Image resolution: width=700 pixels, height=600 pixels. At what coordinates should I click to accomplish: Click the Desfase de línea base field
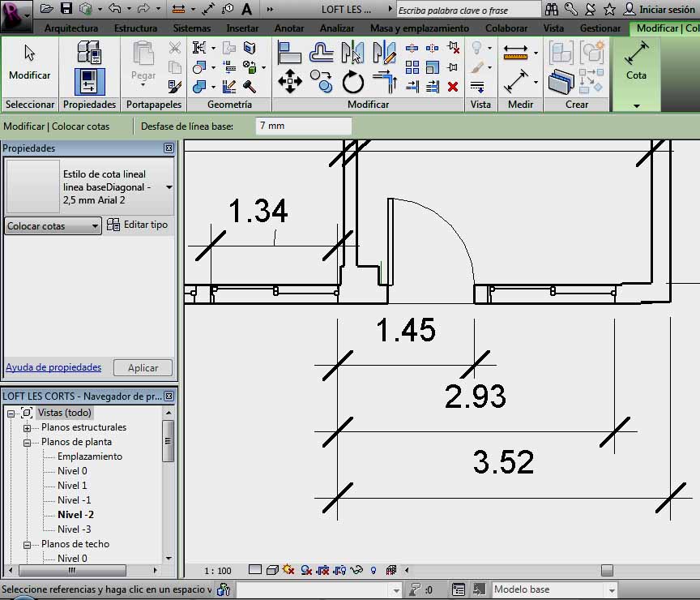[304, 126]
